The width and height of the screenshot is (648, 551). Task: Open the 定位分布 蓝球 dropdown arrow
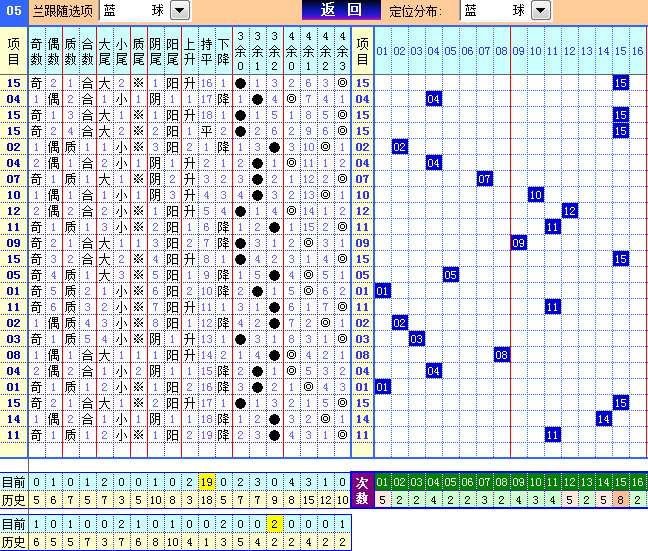541,11
